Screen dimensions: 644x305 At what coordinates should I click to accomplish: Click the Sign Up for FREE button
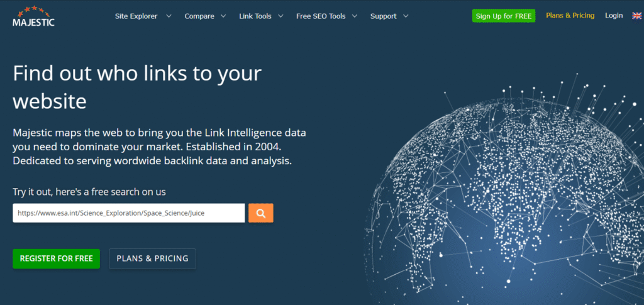click(504, 16)
